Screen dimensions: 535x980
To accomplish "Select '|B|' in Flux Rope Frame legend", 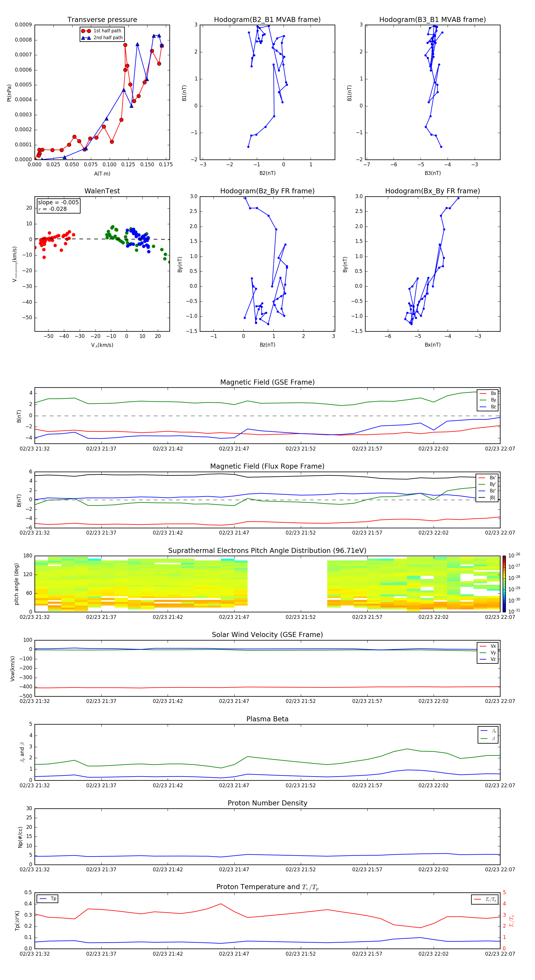I will click(487, 498).
